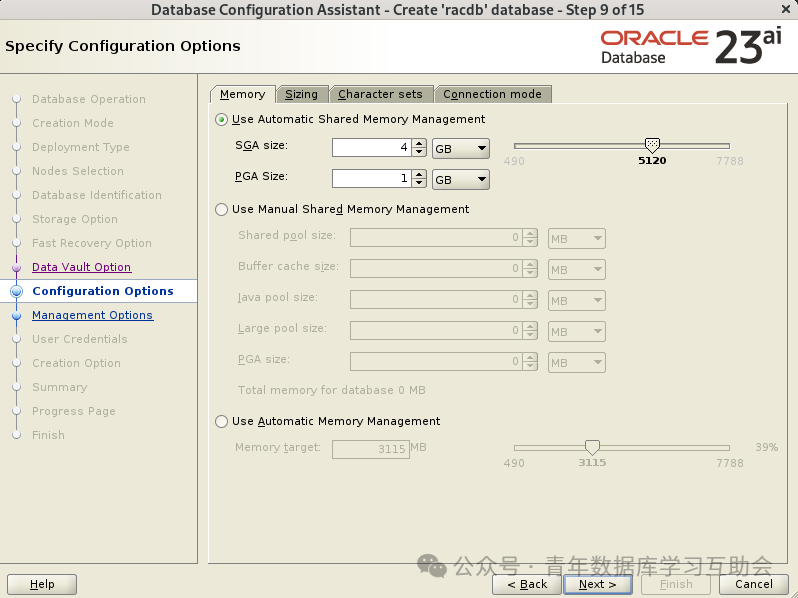Click the Oracle Database 23ai logo
The width and height of the screenshot is (798, 598).
tap(691, 47)
